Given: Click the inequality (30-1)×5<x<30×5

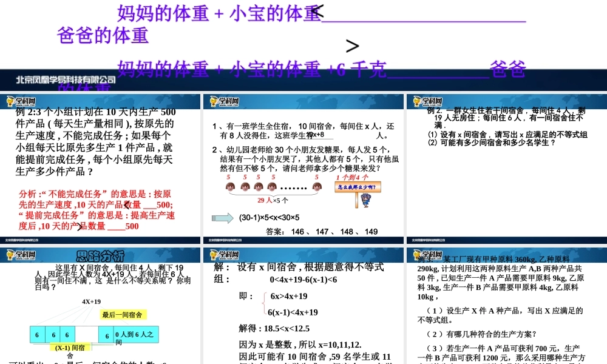Looking at the screenshot, I should coord(269,217).
